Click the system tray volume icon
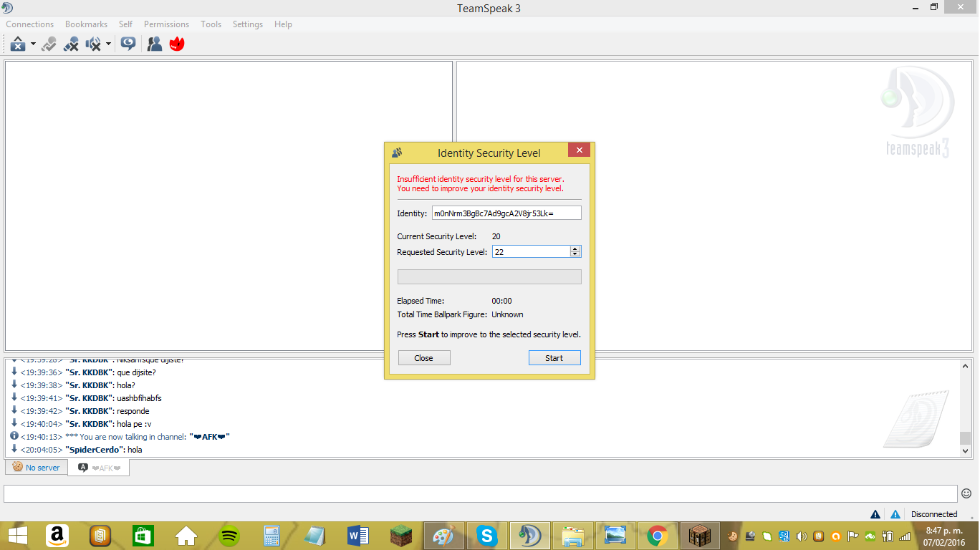Image resolution: width=980 pixels, height=550 pixels. coord(801,536)
